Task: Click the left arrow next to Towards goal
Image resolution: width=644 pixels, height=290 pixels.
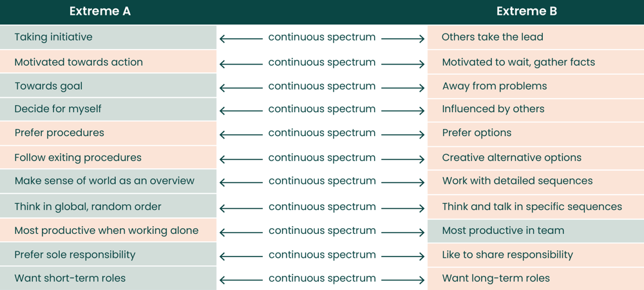Action: [240, 88]
